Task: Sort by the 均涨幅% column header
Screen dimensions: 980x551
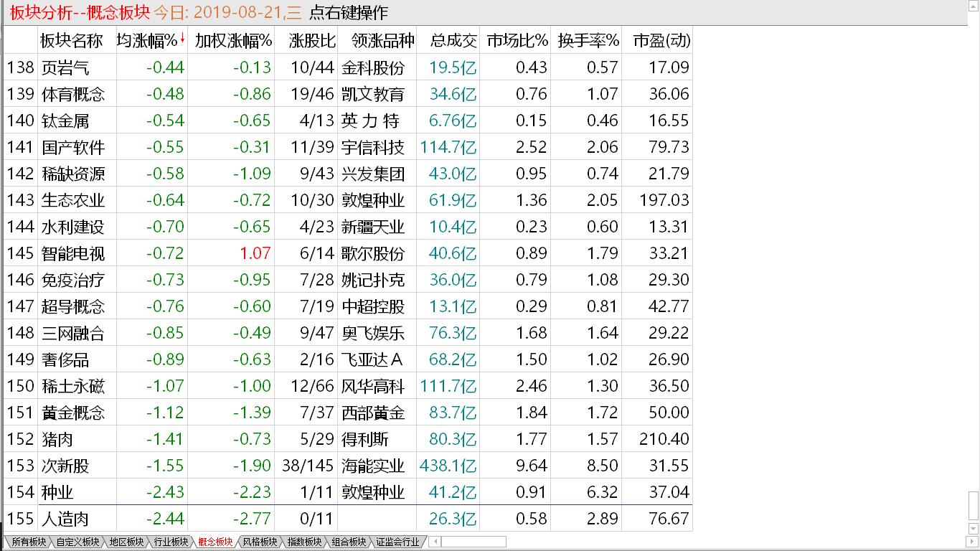Action: pos(147,41)
